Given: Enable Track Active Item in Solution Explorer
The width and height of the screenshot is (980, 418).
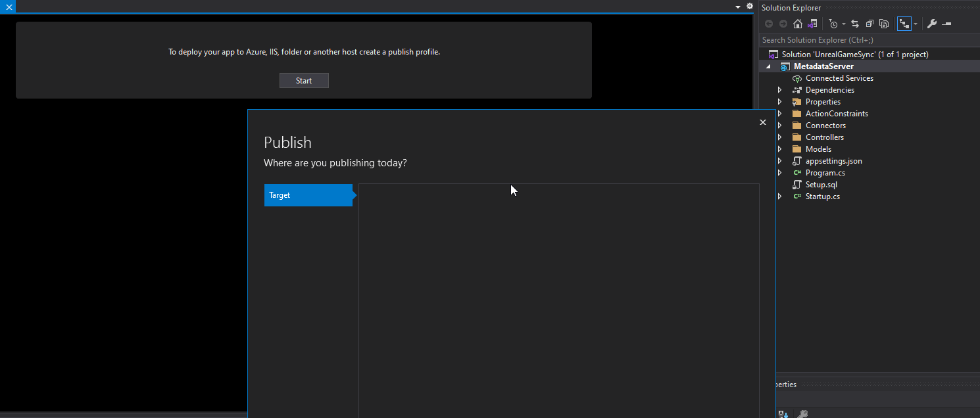Looking at the screenshot, I should pos(906,24).
